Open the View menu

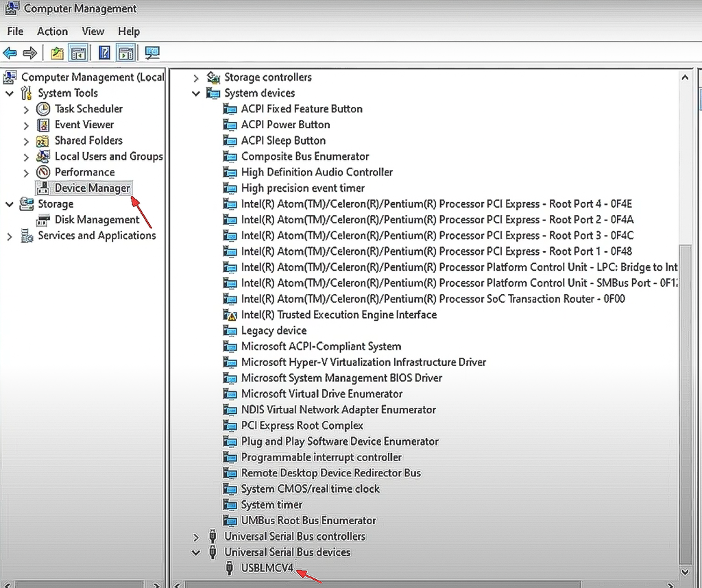point(93,32)
